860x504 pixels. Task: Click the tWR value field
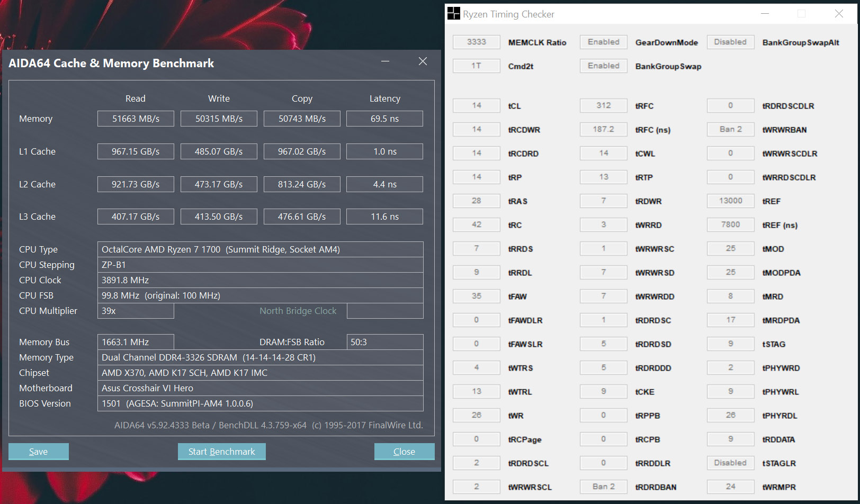tap(477, 415)
